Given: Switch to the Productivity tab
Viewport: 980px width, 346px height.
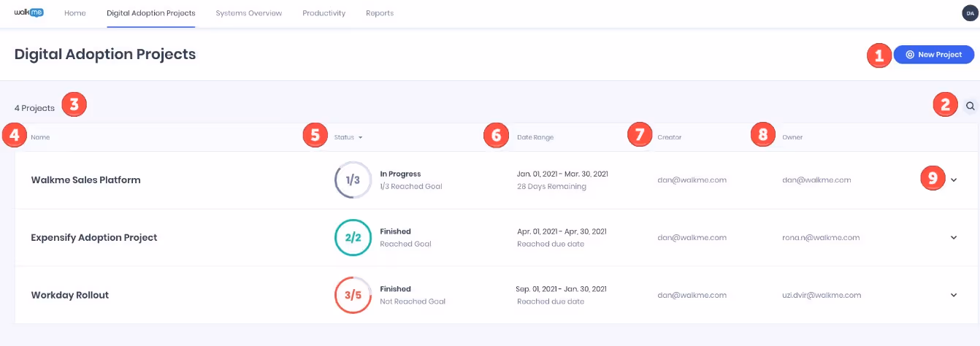Looking at the screenshot, I should pyautogui.click(x=324, y=13).
